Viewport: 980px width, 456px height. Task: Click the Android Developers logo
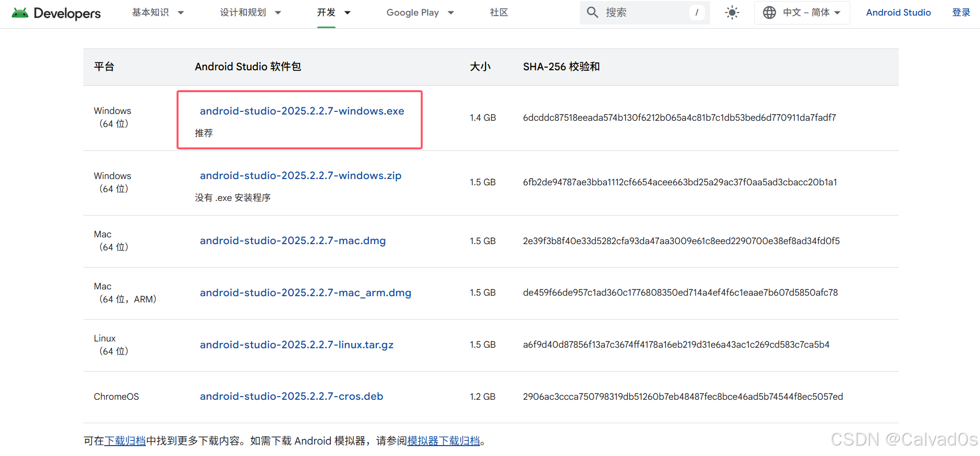click(x=56, y=12)
